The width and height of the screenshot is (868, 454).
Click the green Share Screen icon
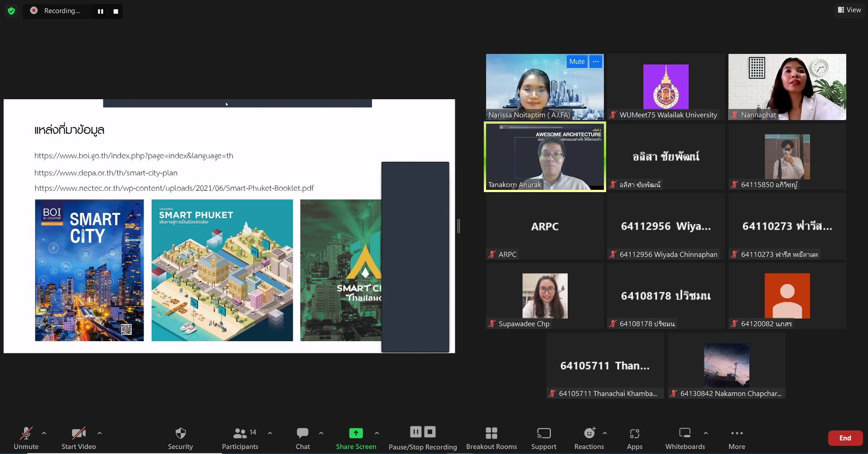click(x=356, y=434)
